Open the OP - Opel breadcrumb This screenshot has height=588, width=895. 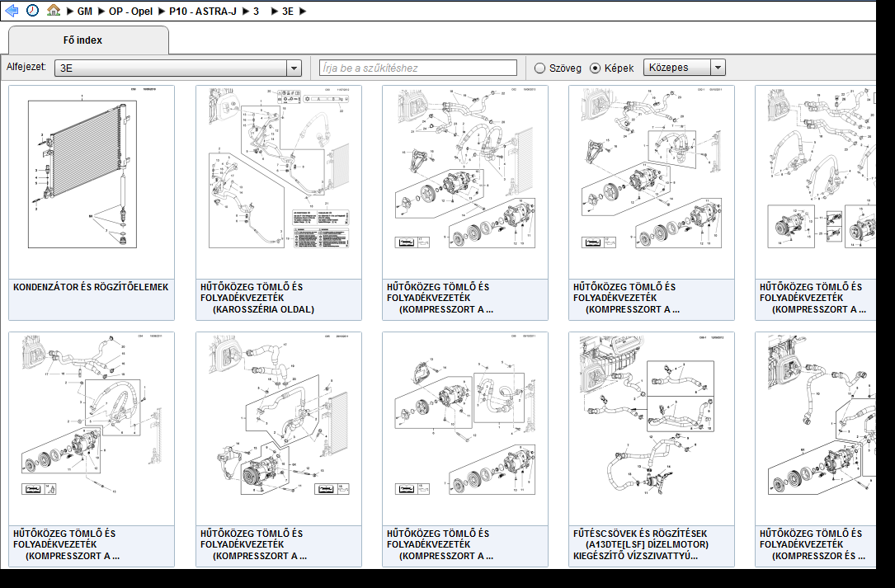[x=130, y=12]
